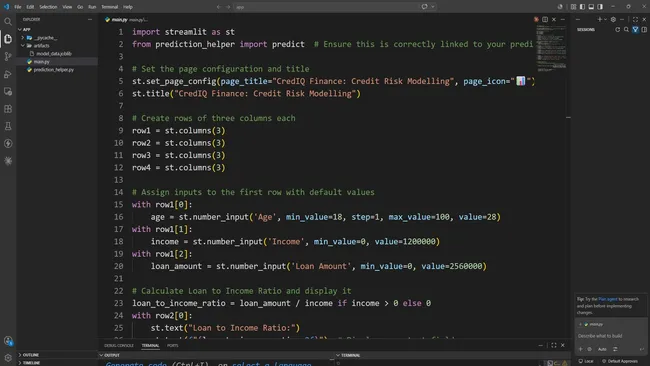Image resolution: width=650 pixels, height=366 pixels.
Task: Open the Manage gear icon at bottom left
Action: [8, 357]
